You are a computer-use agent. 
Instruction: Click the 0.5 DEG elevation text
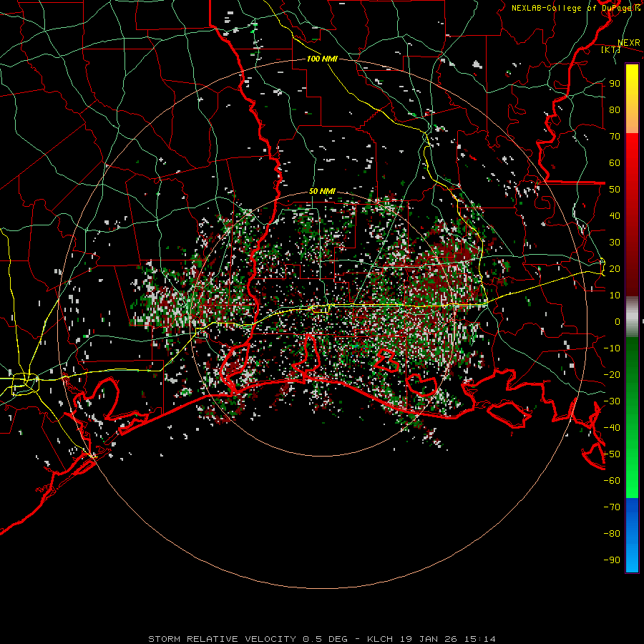326,639
